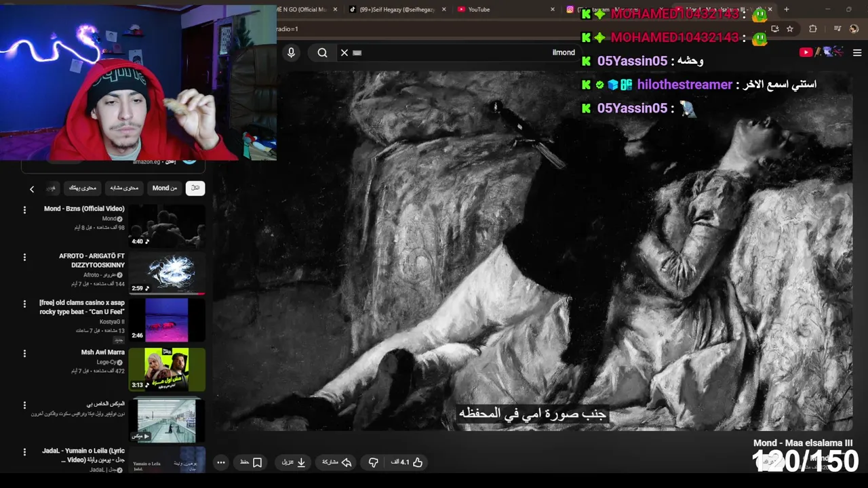Select the 'محتوى يهمّك' filter chip
The width and height of the screenshot is (868, 488).
coord(83,188)
